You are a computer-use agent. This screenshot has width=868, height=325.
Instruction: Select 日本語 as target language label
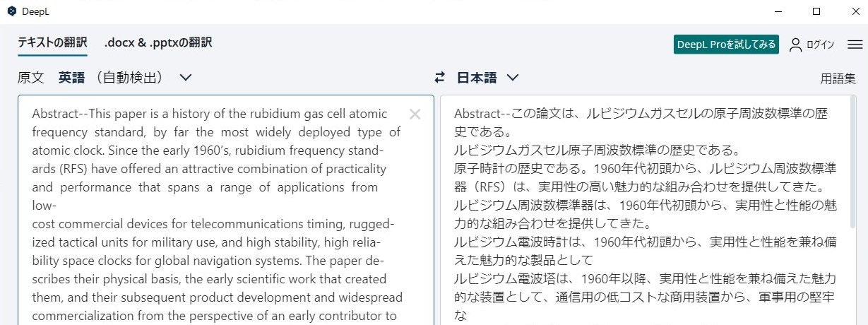tap(477, 78)
